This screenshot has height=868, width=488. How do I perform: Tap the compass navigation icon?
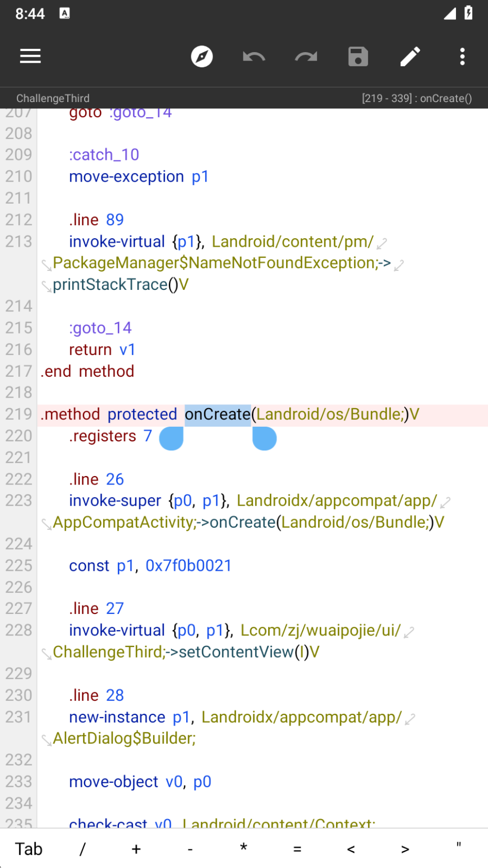[x=201, y=56]
